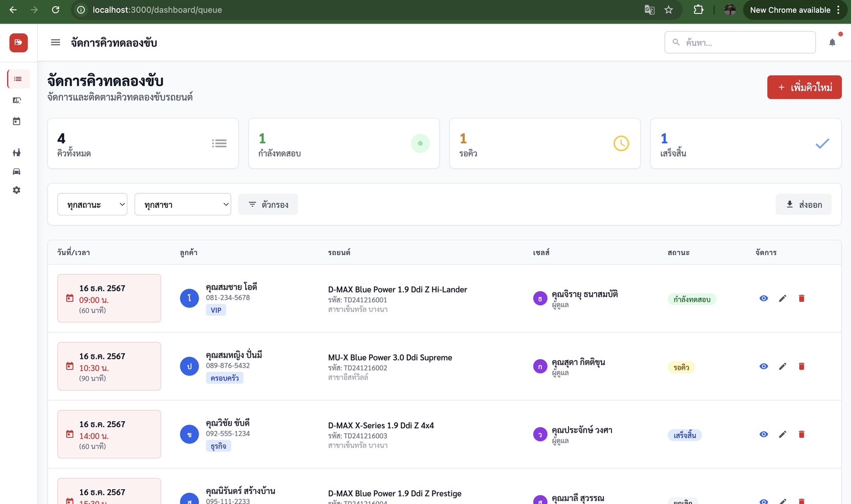Click the Google Translate icon in address bar
The image size is (851, 504).
coord(649,10)
